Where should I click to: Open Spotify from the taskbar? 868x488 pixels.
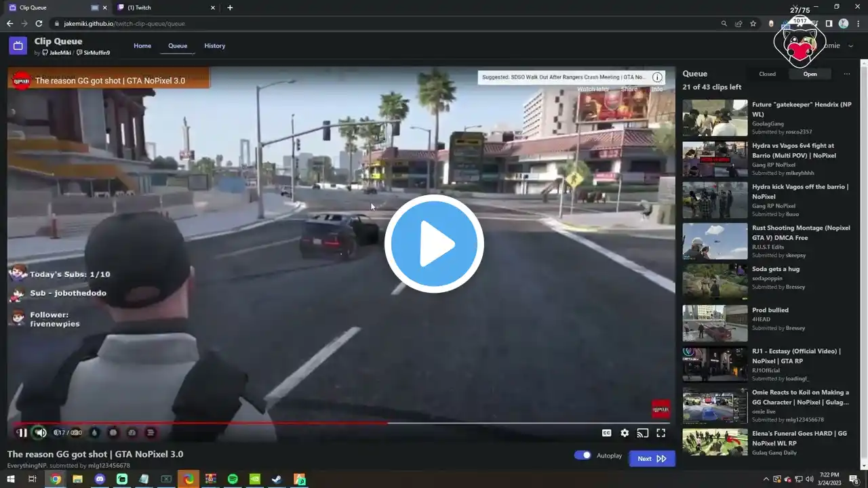[x=233, y=479]
